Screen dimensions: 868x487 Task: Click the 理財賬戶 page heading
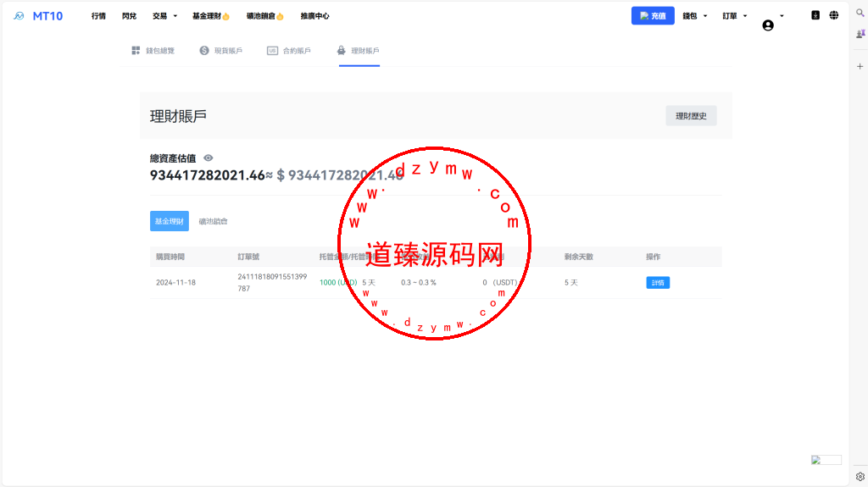(178, 116)
